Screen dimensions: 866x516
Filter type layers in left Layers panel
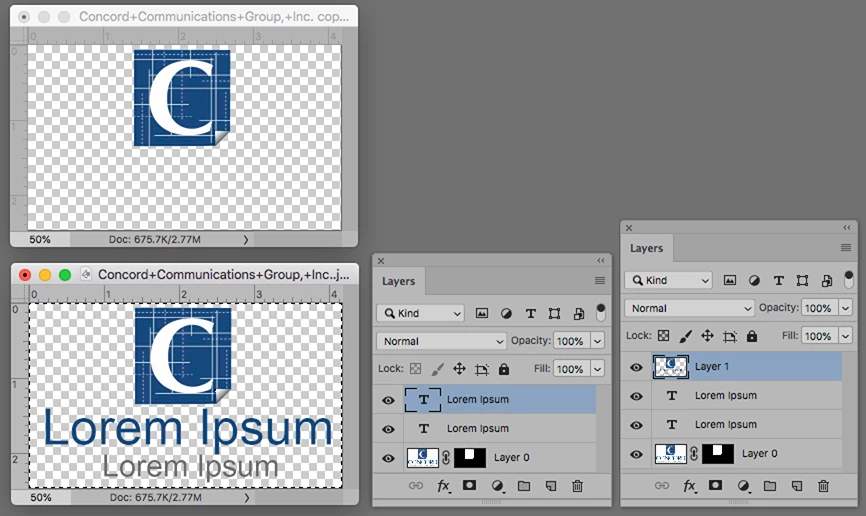[x=530, y=314]
